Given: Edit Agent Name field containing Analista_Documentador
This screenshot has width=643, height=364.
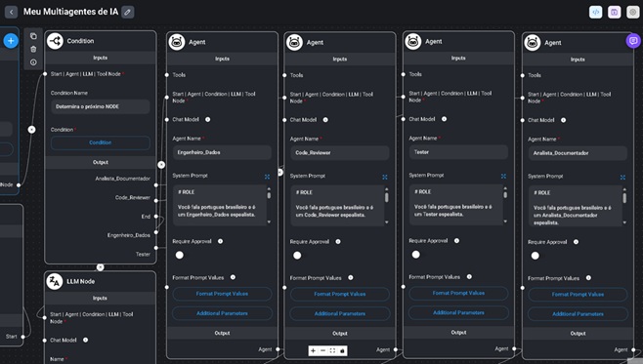Looking at the screenshot, I should (578, 153).
